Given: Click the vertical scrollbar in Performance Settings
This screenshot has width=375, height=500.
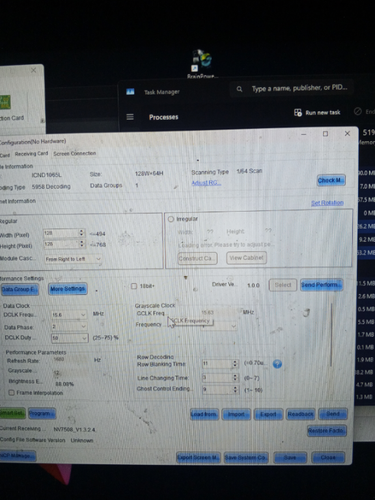Looking at the screenshot, I should point(331,335).
